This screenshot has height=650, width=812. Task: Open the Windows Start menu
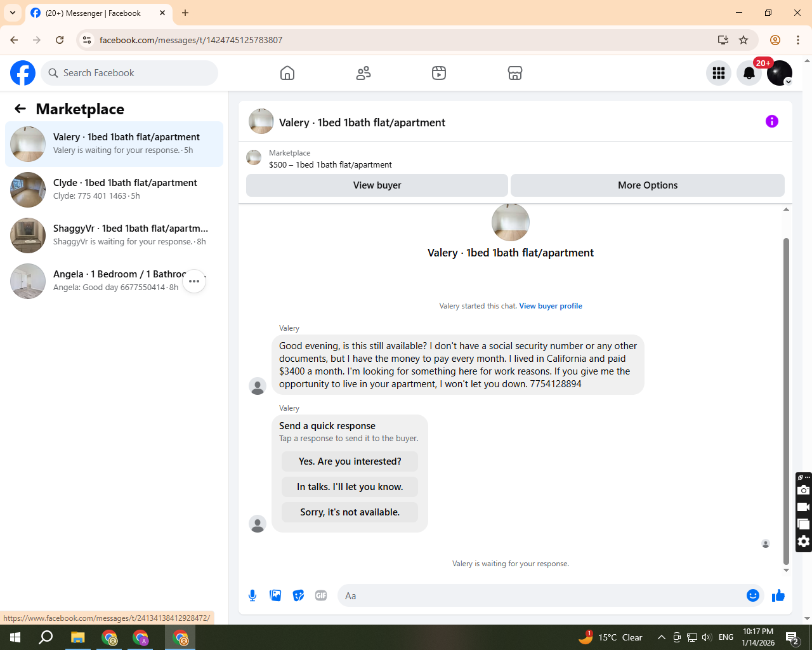[x=15, y=637]
